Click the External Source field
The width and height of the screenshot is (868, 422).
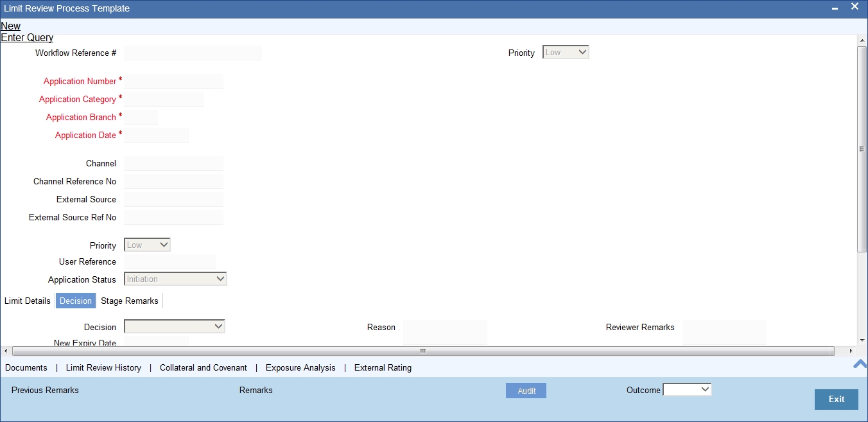tap(173, 199)
